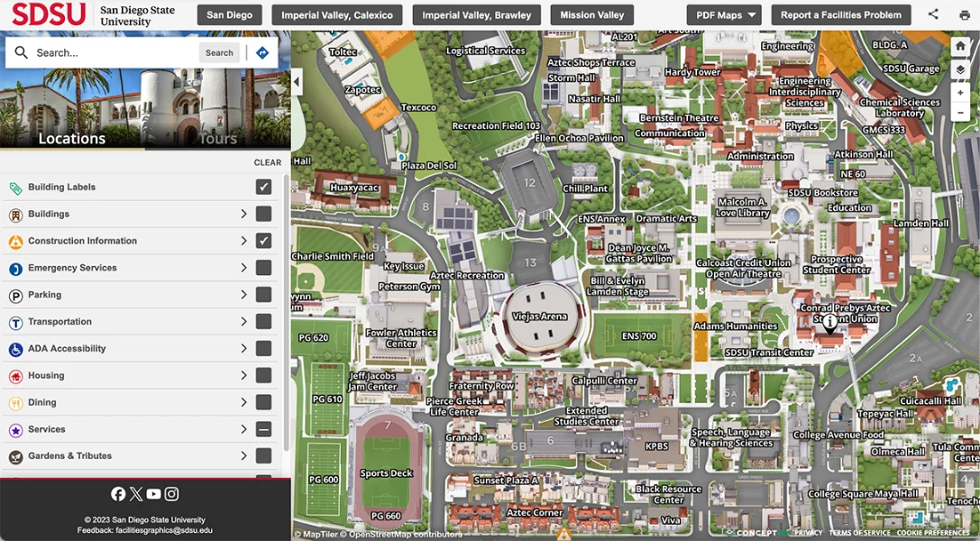The width and height of the screenshot is (980, 541).
Task: Expand the Construction Information chevron
Action: coord(243,241)
